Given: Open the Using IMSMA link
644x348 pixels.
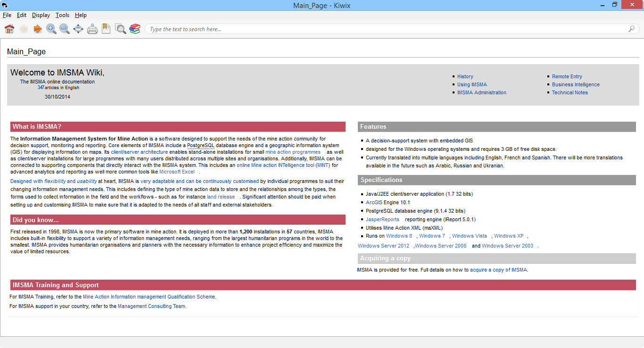Looking at the screenshot, I should 472,84.
